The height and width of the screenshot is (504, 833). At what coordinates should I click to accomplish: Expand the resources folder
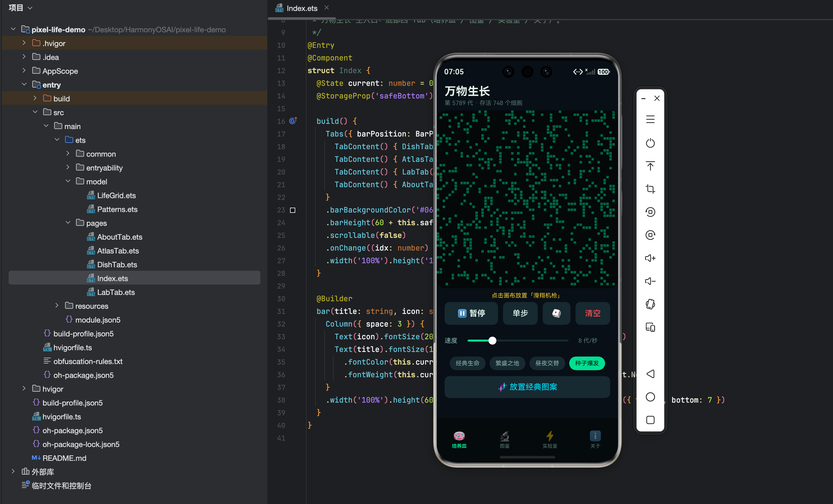click(x=57, y=306)
